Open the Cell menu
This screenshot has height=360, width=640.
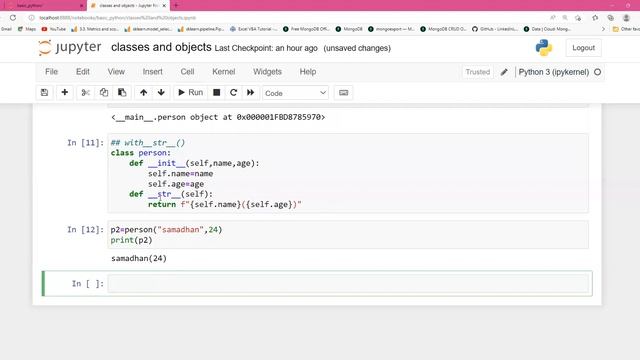click(187, 72)
